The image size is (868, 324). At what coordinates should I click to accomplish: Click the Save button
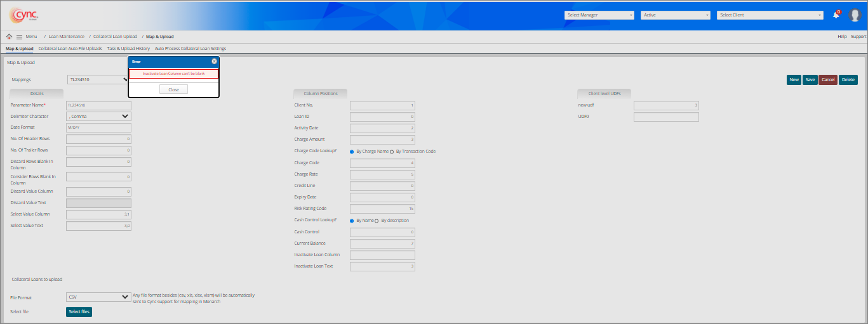810,80
